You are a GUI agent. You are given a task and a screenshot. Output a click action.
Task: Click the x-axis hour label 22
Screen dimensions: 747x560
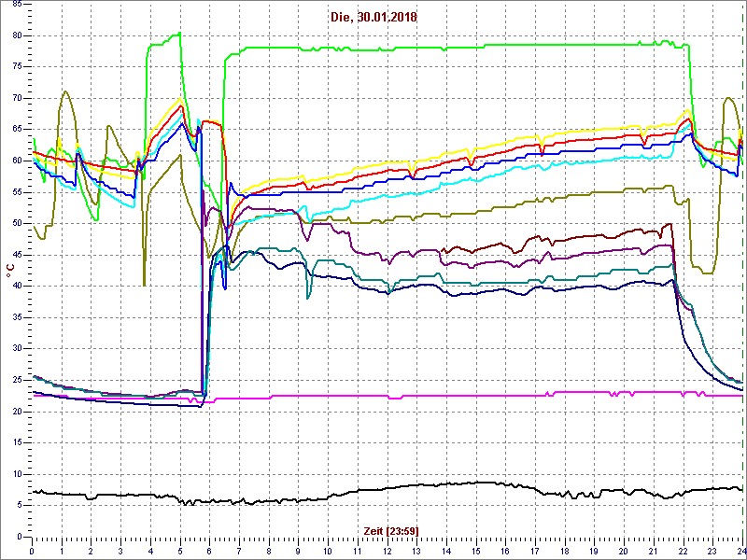(x=684, y=551)
